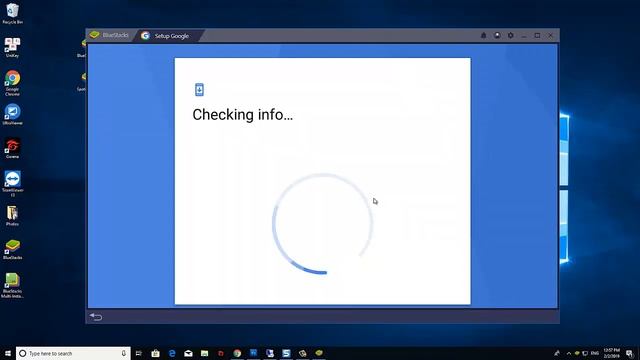The width and height of the screenshot is (640, 360).
Task: Click the microphone icon in search box
Action: click(123, 353)
